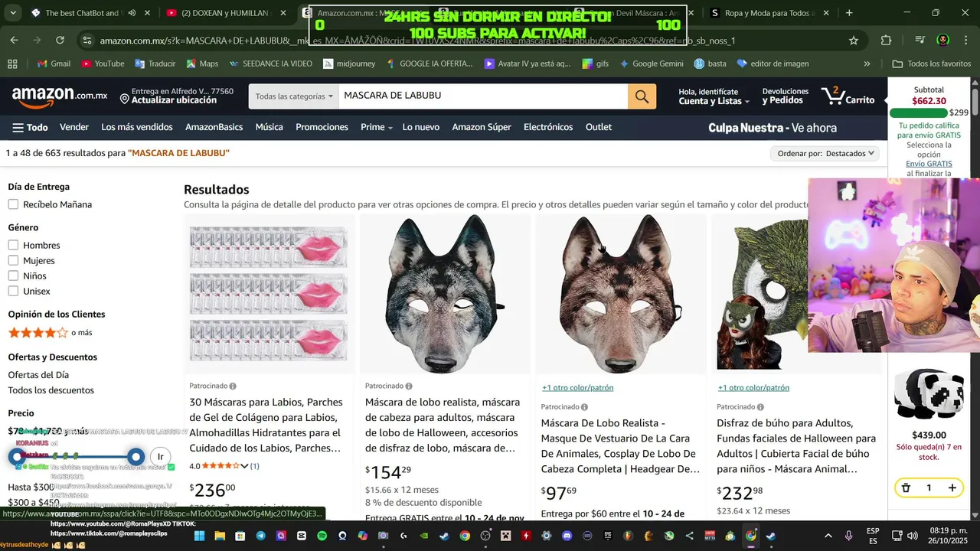Click Patrocinado info icon under Máscara De Lobo Realista - Masque
Image resolution: width=980 pixels, height=551 pixels.
(x=584, y=407)
